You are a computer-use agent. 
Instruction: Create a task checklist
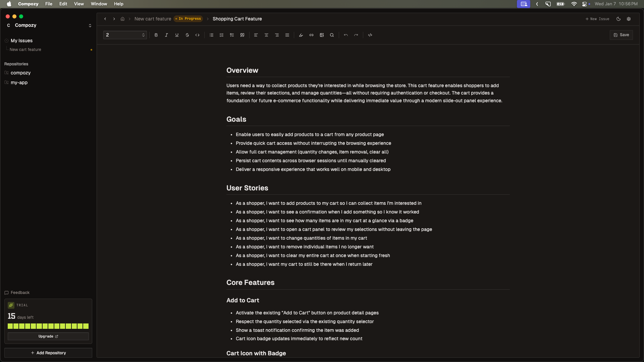pyautogui.click(x=232, y=35)
